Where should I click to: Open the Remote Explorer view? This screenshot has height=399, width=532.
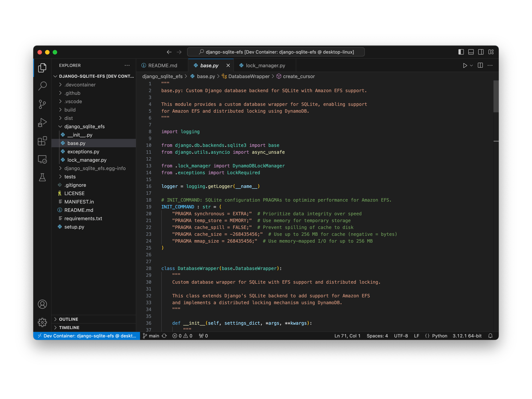(42, 159)
